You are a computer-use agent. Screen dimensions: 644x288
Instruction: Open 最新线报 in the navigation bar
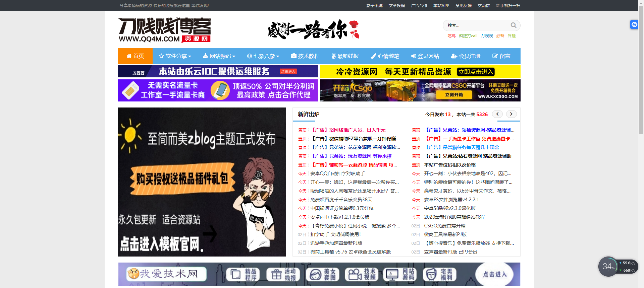point(345,56)
